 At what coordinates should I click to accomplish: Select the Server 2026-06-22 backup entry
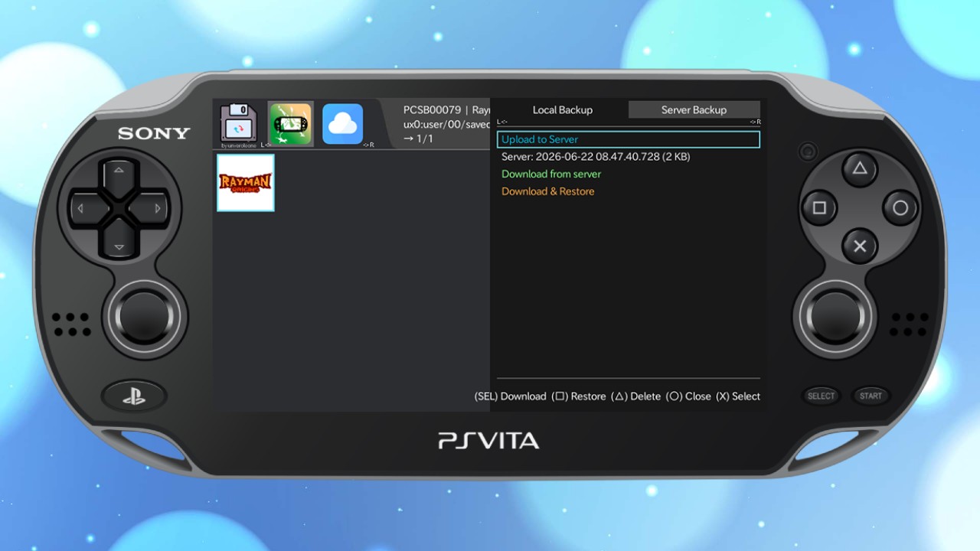click(596, 157)
